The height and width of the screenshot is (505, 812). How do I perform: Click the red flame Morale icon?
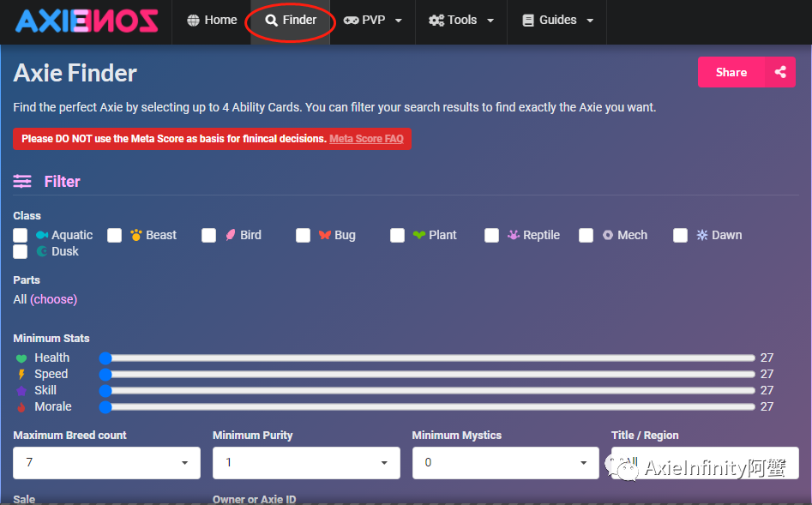point(21,407)
